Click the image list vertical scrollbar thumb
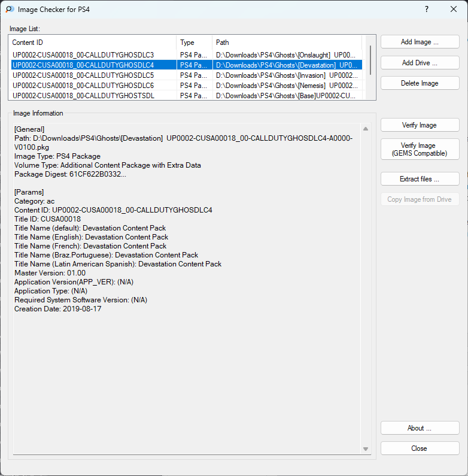The image size is (468, 476). coord(370,60)
